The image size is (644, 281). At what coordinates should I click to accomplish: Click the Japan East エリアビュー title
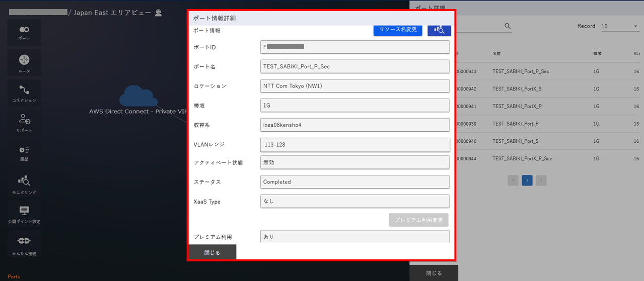(x=112, y=13)
